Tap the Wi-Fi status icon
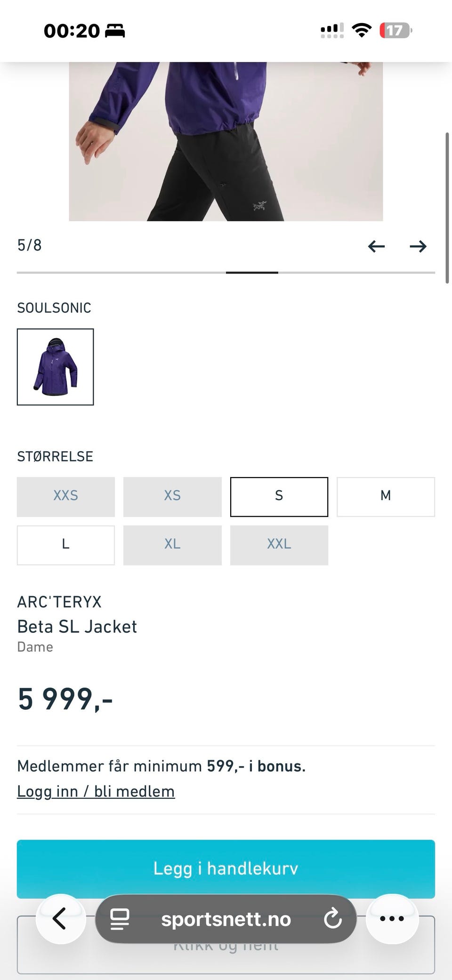The image size is (452, 980). pos(362,31)
